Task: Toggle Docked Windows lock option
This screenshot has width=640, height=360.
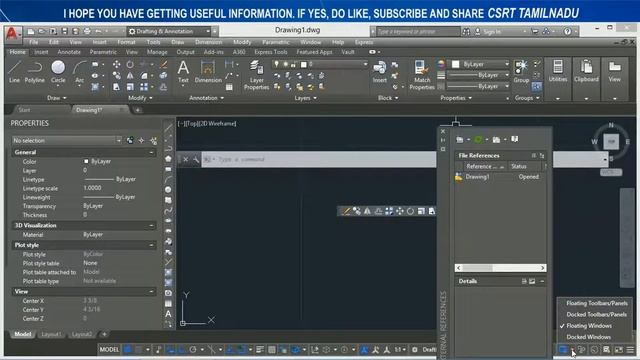Action: coord(589,337)
